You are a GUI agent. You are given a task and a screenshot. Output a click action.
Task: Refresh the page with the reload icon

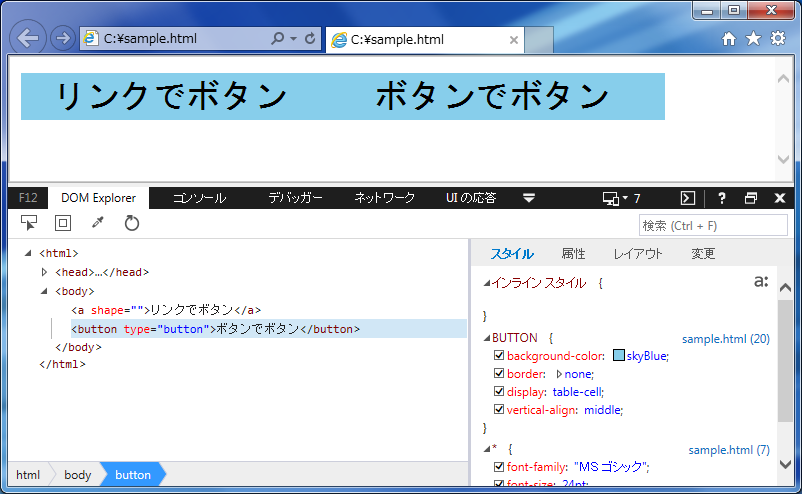[310, 38]
